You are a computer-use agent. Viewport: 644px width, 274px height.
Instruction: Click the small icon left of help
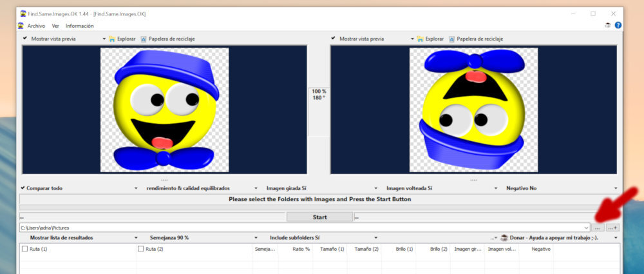(608, 26)
